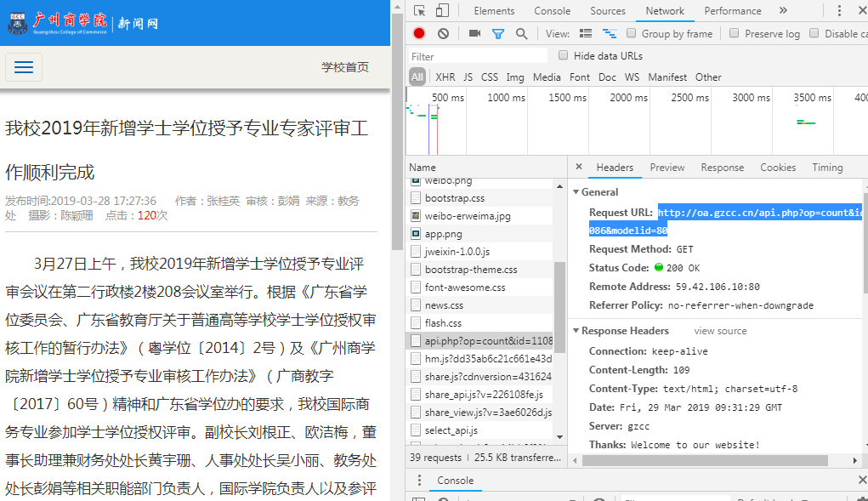Click the capture screenshots camera icon

[x=474, y=34]
